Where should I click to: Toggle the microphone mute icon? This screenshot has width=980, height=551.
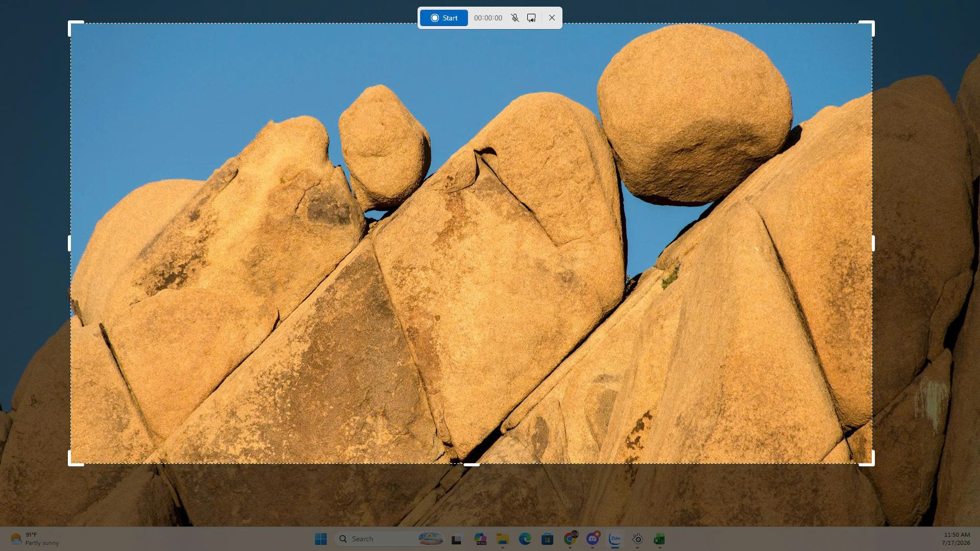tap(515, 18)
